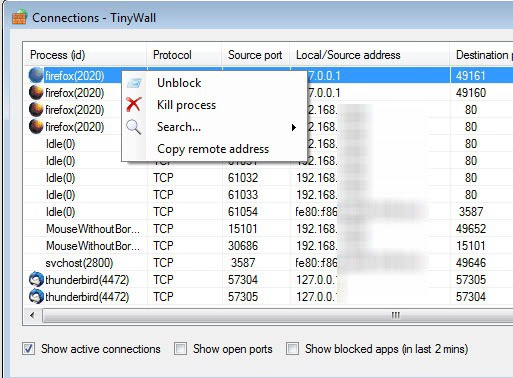Click the selected firefox(2020) globe icon
The image size is (513, 378).
[36, 76]
